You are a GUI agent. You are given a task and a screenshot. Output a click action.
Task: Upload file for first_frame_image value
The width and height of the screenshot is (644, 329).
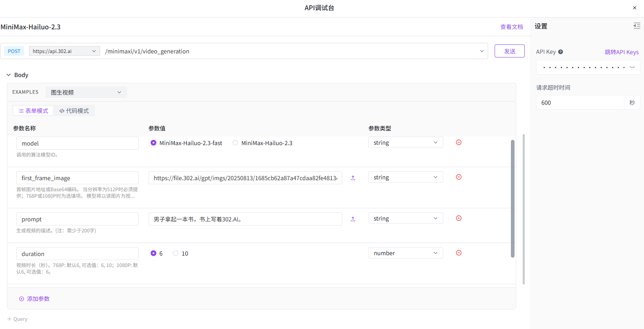tap(353, 178)
